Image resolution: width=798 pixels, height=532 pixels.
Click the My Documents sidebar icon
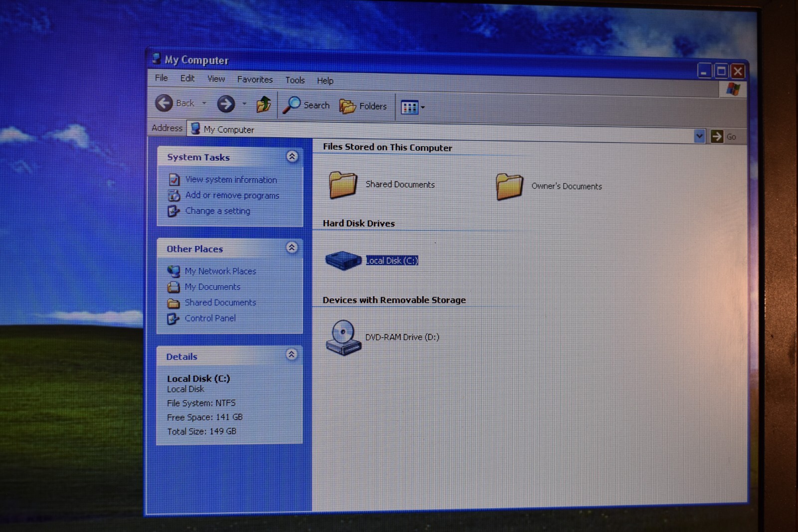(x=174, y=287)
